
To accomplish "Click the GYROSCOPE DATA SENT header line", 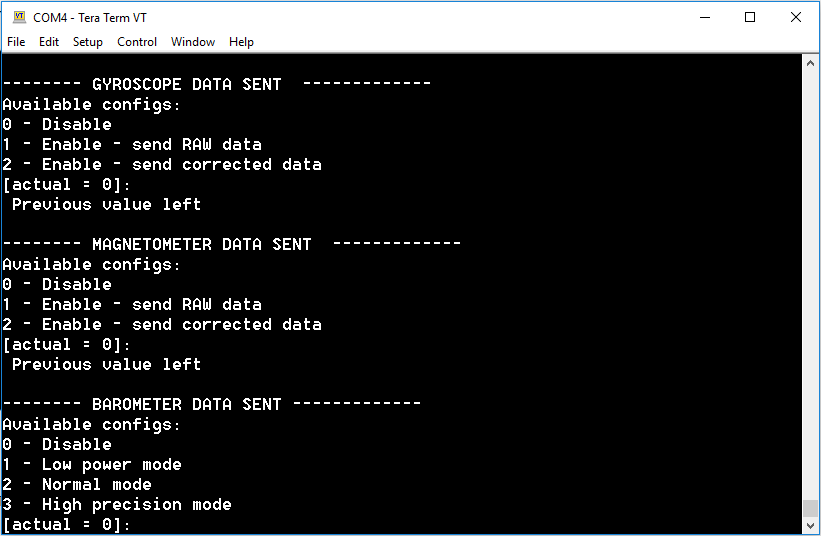I will pos(217,84).
